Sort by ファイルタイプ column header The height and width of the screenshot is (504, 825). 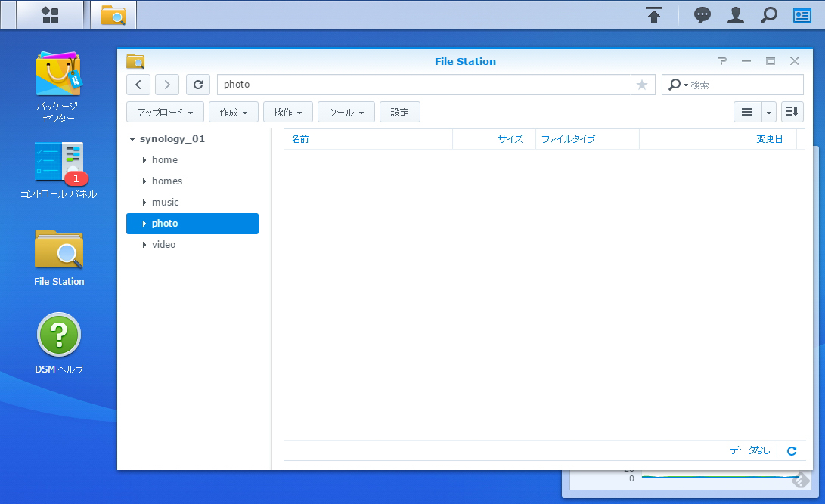click(x=588, y=139)
